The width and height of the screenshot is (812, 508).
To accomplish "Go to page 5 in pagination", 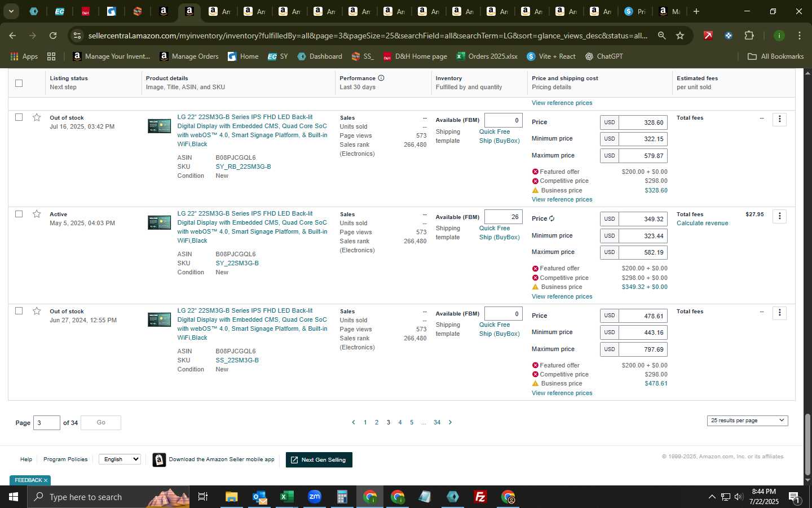I will click(412, 422).
